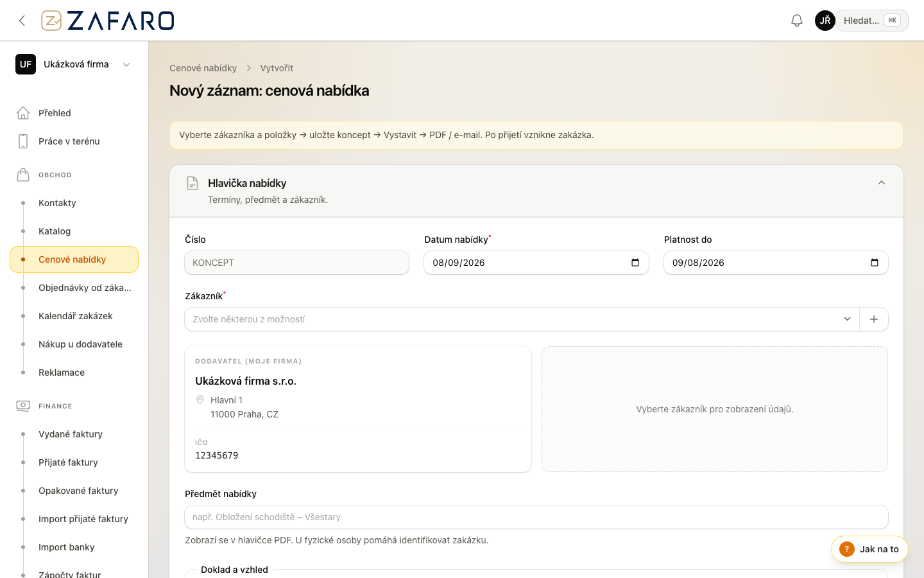Image resolution: width=924 pixels, height=578 pixels.
Task: Open the Datum nabídky calendar picker
Action: pyautogui.click(x=635, y=263)
